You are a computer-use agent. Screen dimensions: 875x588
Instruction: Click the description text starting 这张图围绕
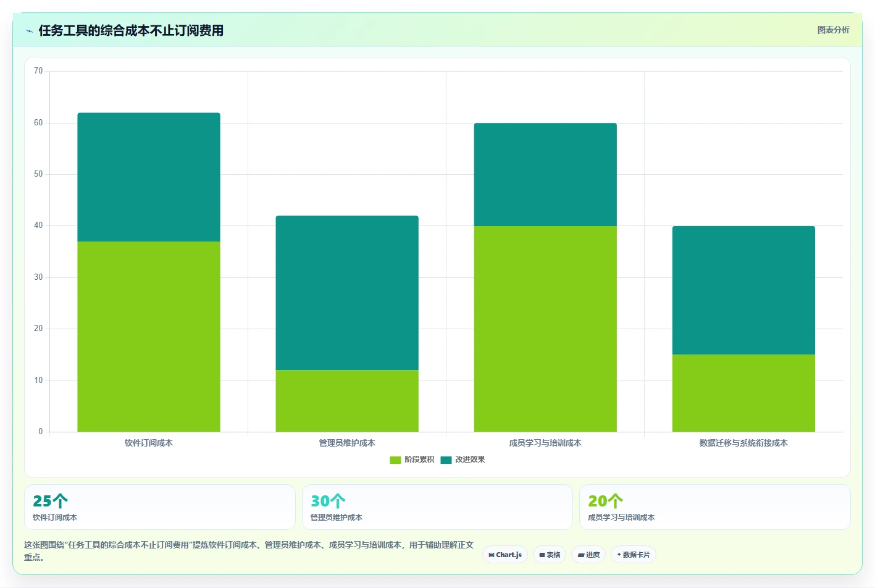pos(249,551)
